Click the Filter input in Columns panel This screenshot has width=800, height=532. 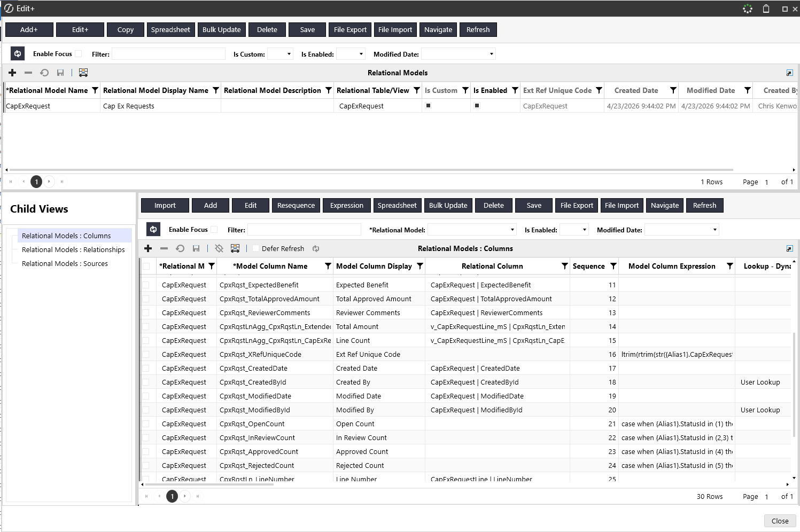(x=304, y=230)
